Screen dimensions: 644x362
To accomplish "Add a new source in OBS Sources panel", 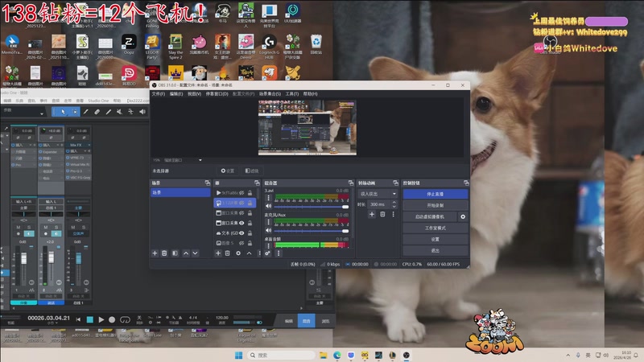I will [218, 253].
